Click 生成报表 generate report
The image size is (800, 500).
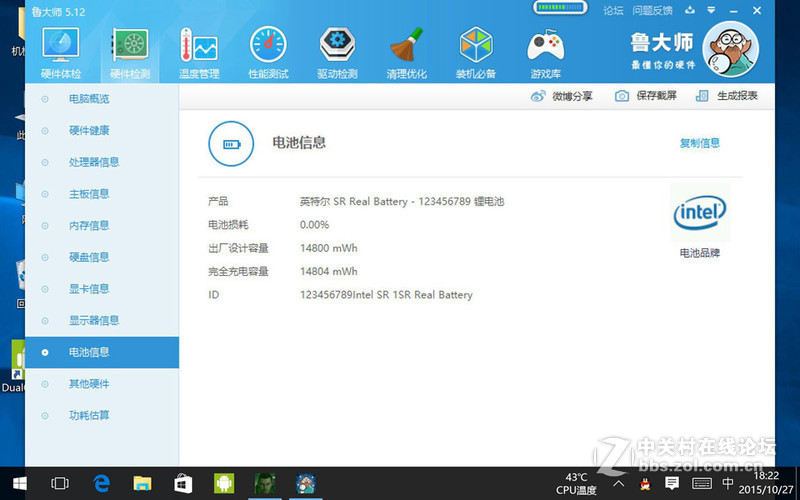[x=727, y=96]
